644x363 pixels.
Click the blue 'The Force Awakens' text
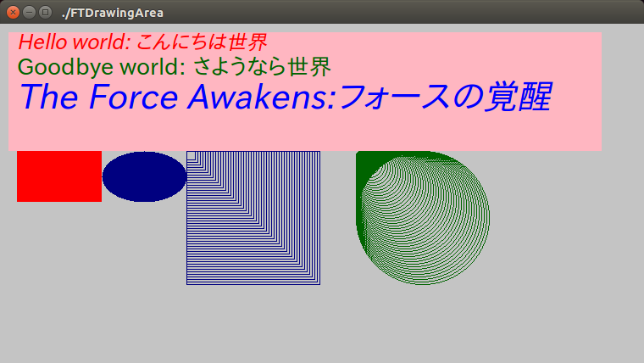[x=285, y=97]
